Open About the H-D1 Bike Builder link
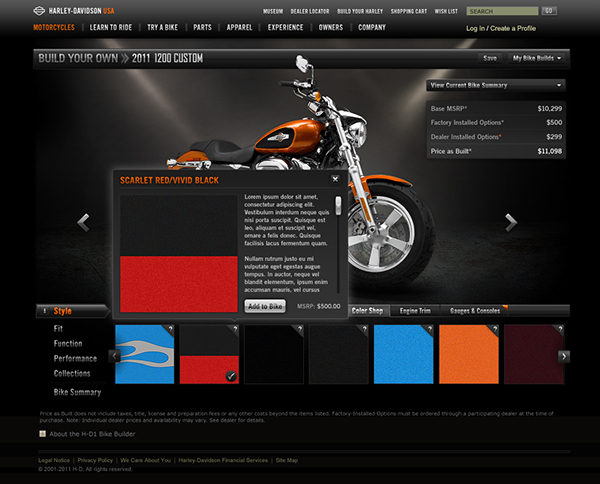The width and height of the screenshot is (600, 484). coord(92,434)
